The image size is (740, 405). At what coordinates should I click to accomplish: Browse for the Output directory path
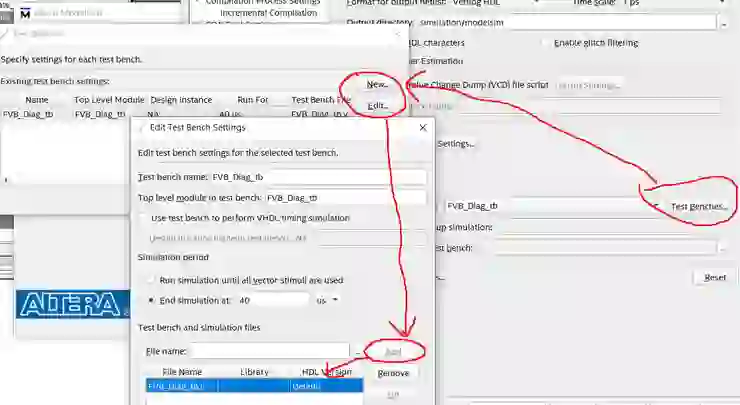coord(724,23)
